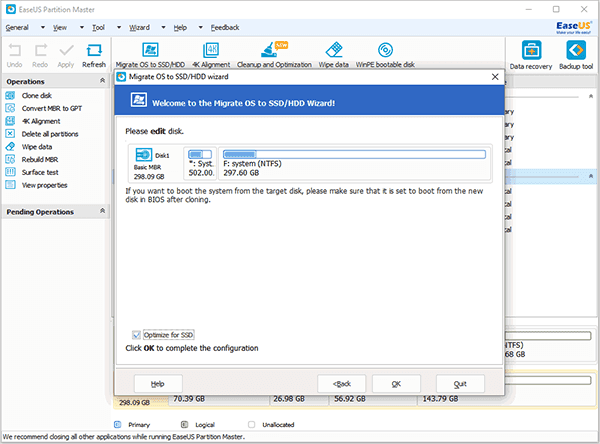600x444 pixels.
Task: Click the 70.39 GB partition in disk map
Action: click(x=218, y=399)
